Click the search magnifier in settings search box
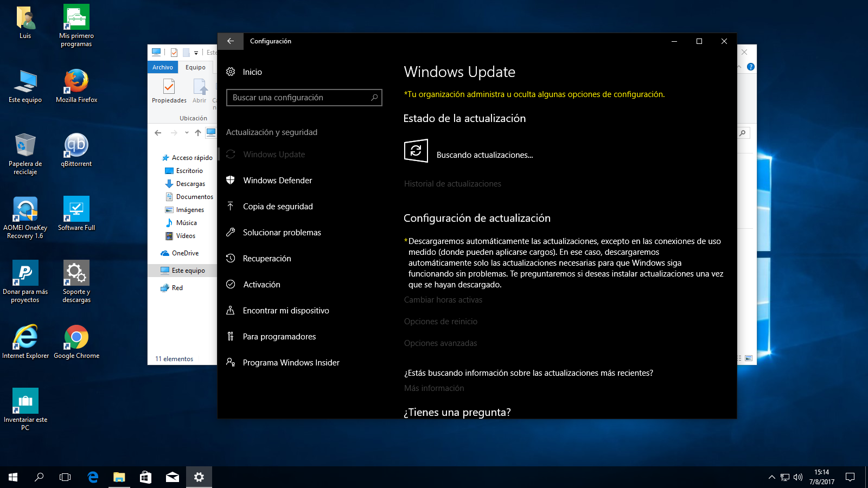 374,98
